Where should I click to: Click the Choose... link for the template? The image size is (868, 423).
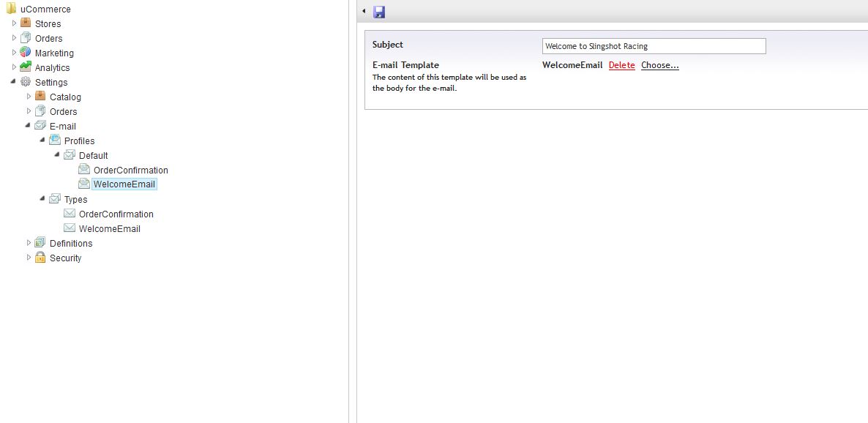pos(660,65)
